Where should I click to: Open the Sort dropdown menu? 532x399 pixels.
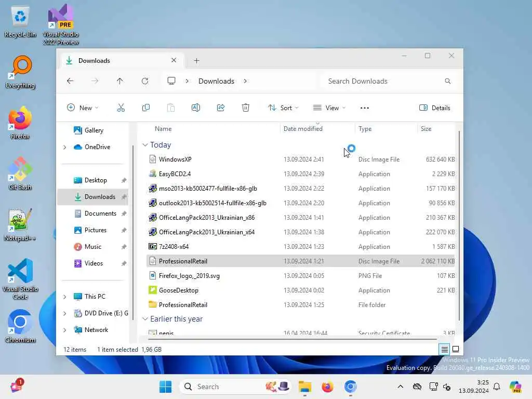click(283, 108)
